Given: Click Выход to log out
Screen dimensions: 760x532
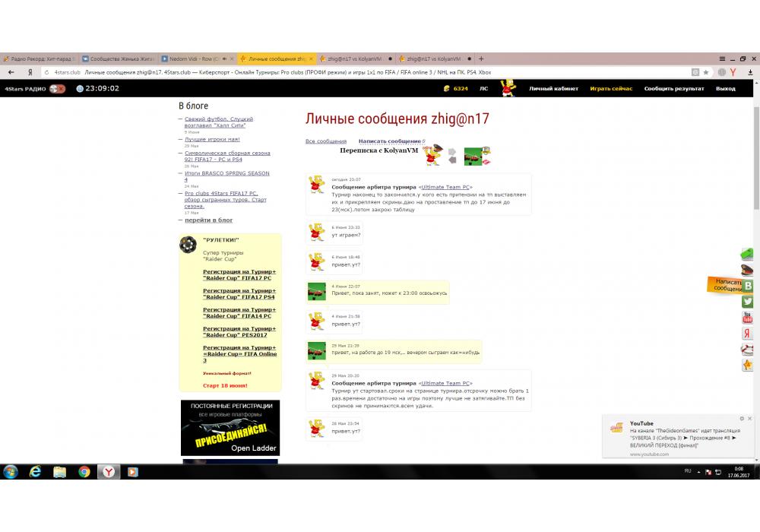Looking at the screenshot, I should click(x=726, y=89).
